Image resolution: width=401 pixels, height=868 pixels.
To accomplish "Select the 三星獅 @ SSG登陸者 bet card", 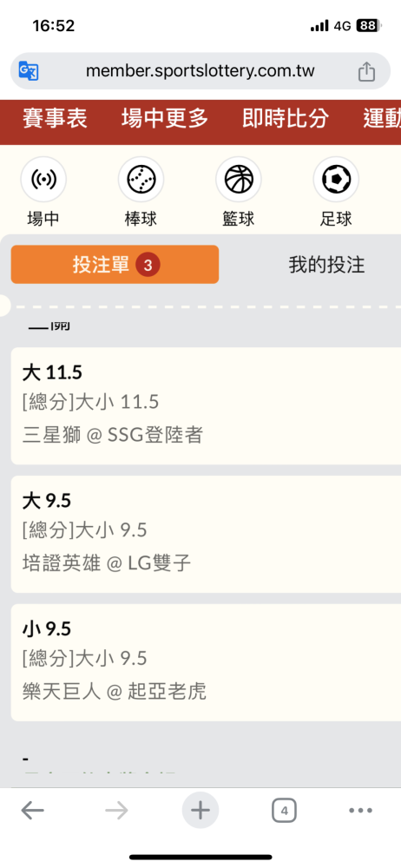I will (x=206, y=405).
